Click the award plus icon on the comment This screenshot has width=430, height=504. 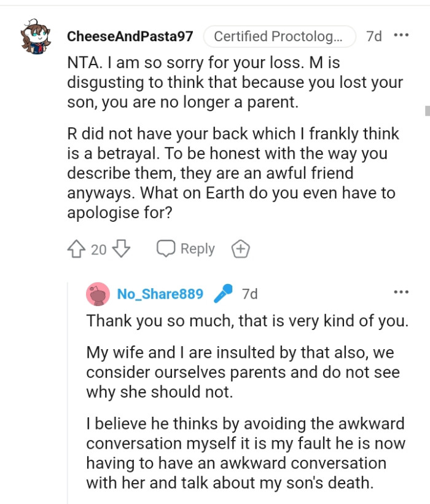click(x=240, y=248)
